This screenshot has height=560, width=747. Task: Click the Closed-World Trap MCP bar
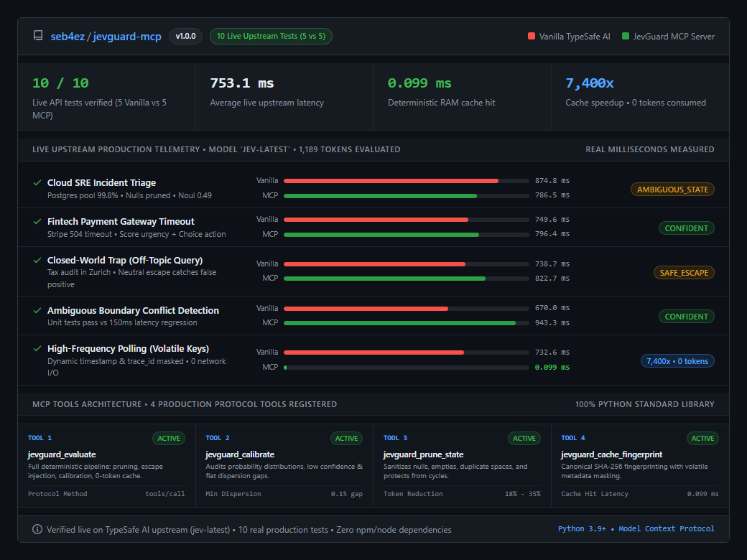coord(407,278)
